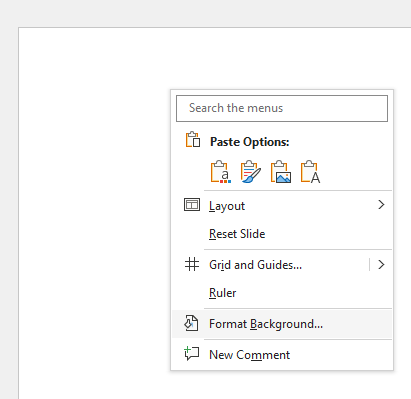This screenshot has height=399, width=411.
Task: Toggle the Ruler option
Action: 282,293
